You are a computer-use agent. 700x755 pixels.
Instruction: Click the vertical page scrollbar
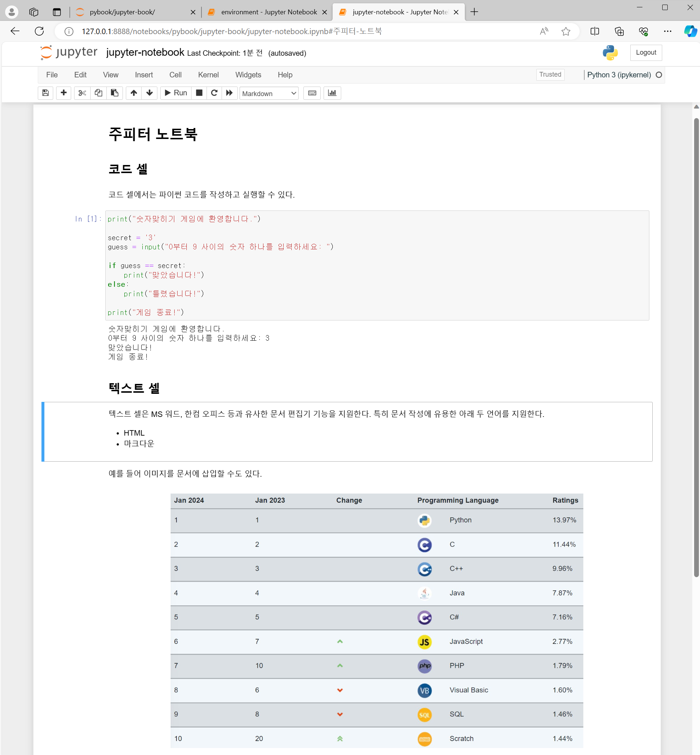696,347
